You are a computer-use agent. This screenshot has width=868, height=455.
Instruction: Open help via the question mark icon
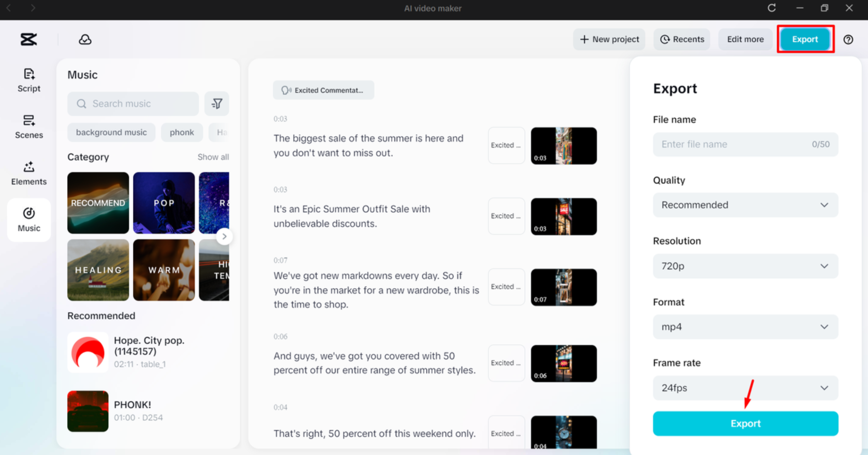coord(849,39)
